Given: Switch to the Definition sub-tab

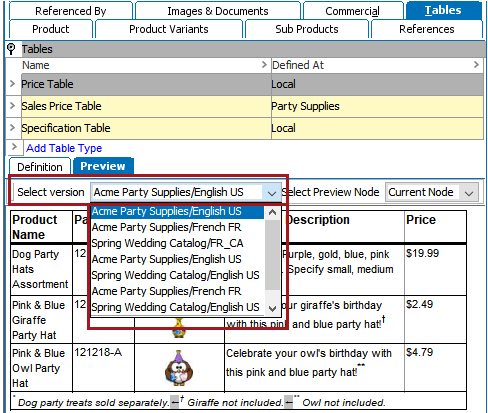Looking at the screenshot, I should pyautogui.click(x=40, y=167).
